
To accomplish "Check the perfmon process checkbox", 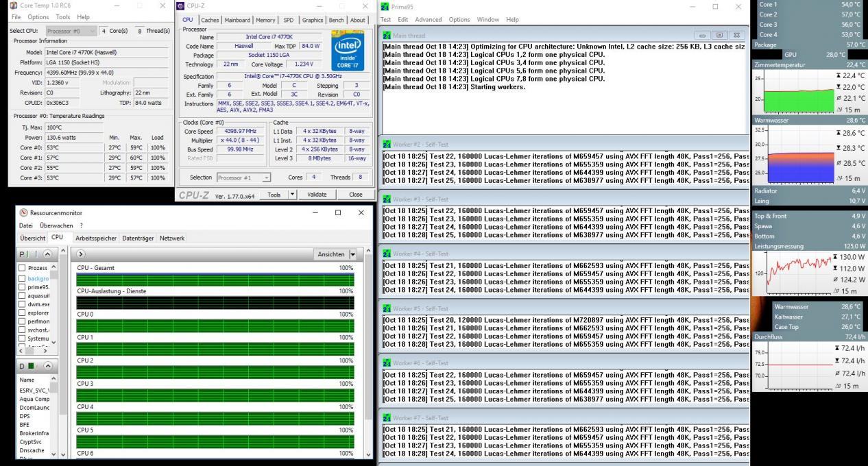I will click(x=23, y=321).
